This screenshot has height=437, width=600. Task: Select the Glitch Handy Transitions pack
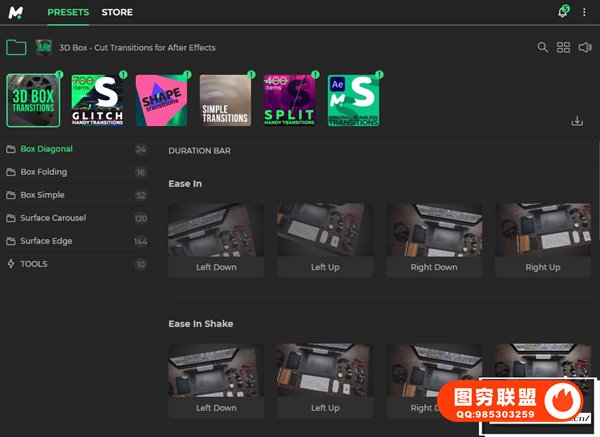[97, 100]
